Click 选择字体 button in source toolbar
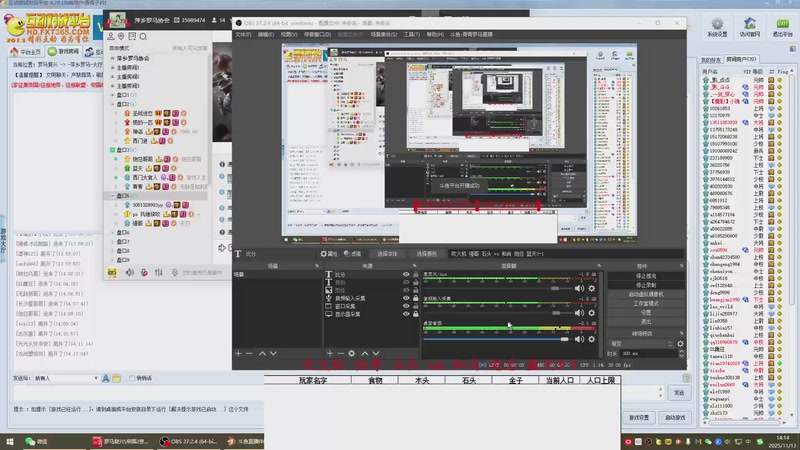Screen dimensions: 800x450 (387, 254)
